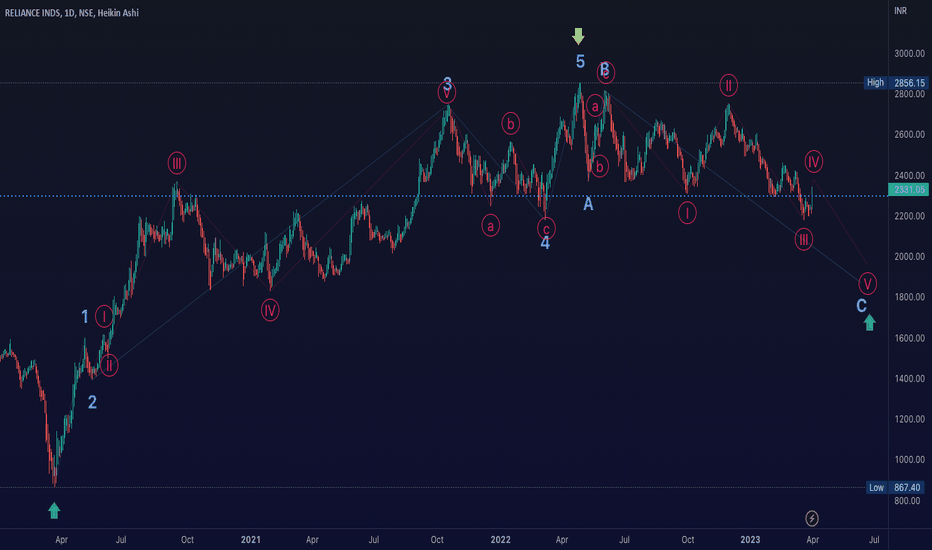This screenshot has width=932, height=550.
Task: Click the 800.00 price axis label
Action: (908, 501)
